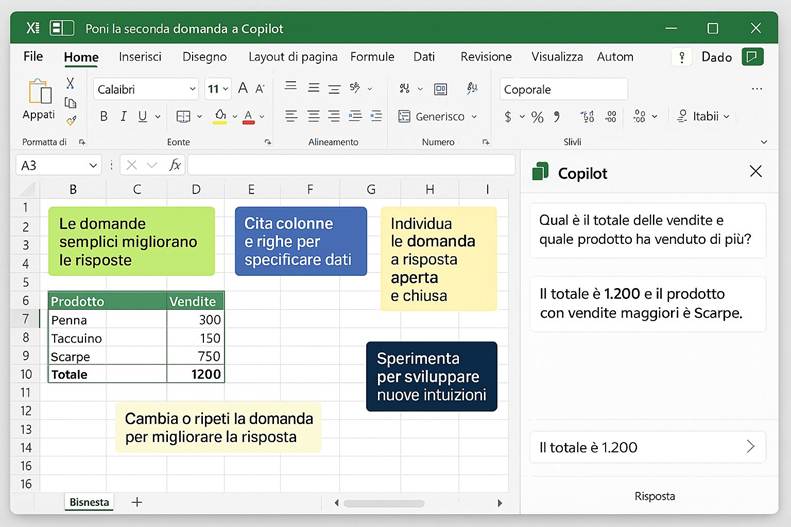Open the Name Box A3 dropdown
The height and width of the screenshot is (527, 791).
click(x=93, y=165)
